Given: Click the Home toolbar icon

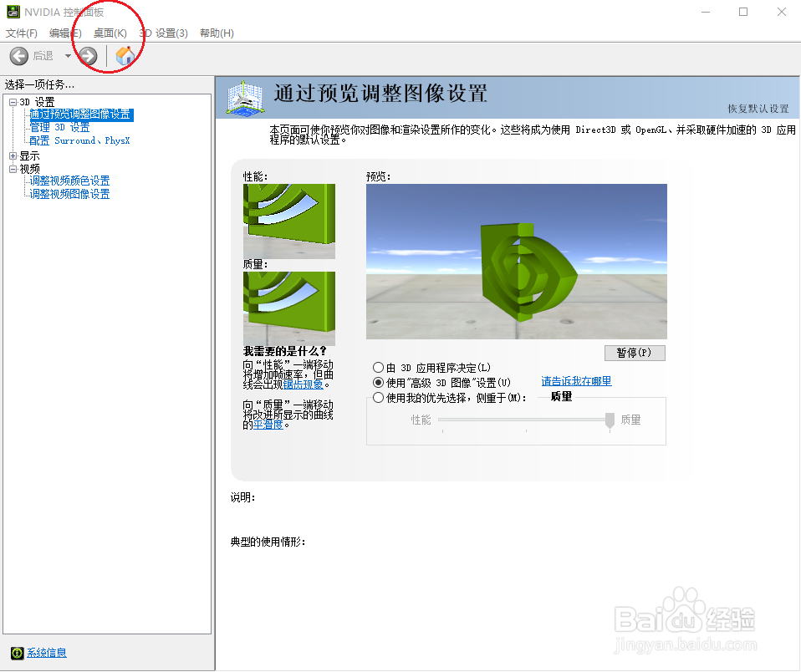Looking at the screenshot, I should [126, 56].
